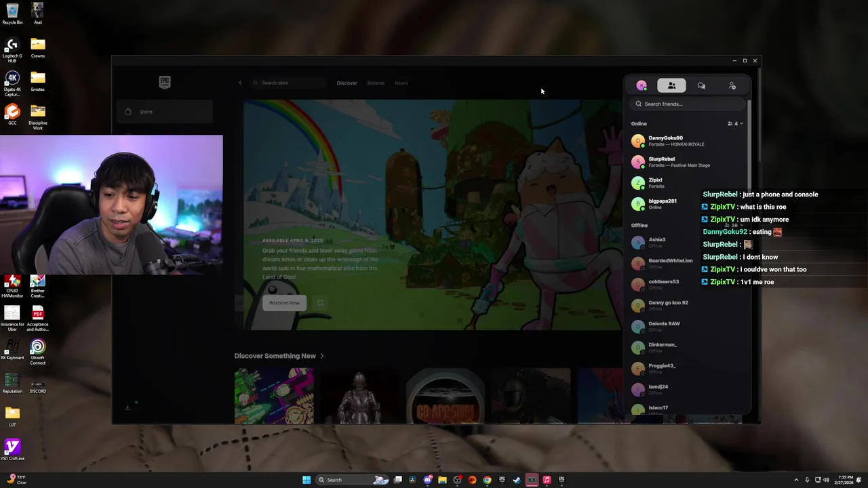Open friend DannyGoku90 in the list

tap(686, 141)
